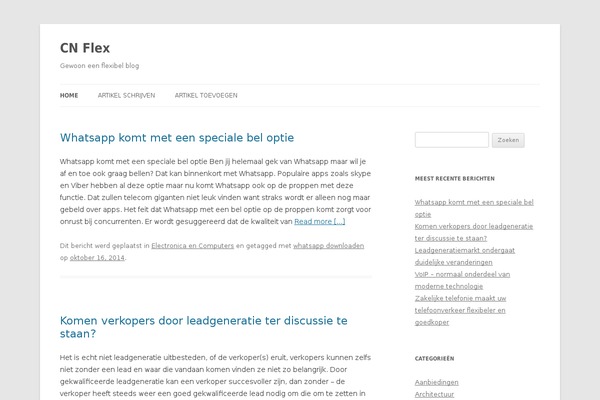The height and width of the screenshot is (400, 600).
Task: Open post title 'Whatsapp komt met een speciale bel optie'
Action: 177,137
